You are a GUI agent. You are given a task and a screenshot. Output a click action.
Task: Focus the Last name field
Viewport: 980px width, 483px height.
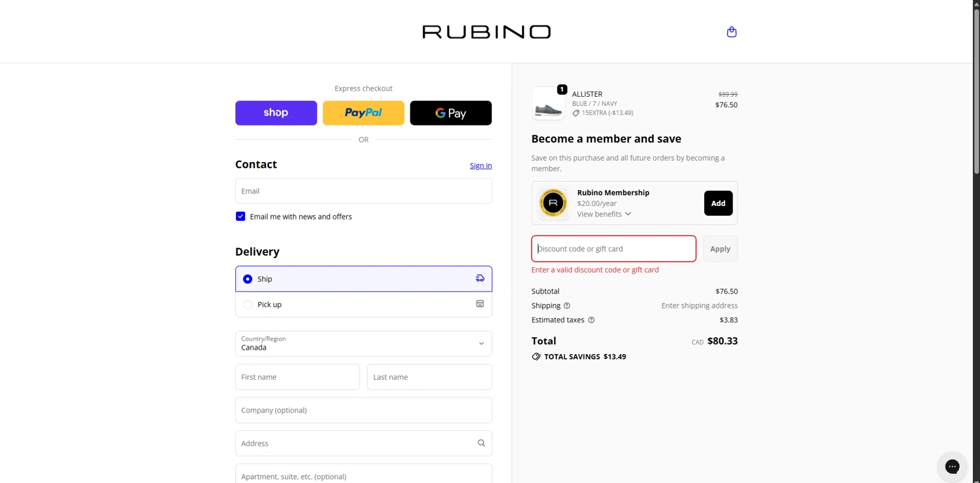tap(429, 377)
